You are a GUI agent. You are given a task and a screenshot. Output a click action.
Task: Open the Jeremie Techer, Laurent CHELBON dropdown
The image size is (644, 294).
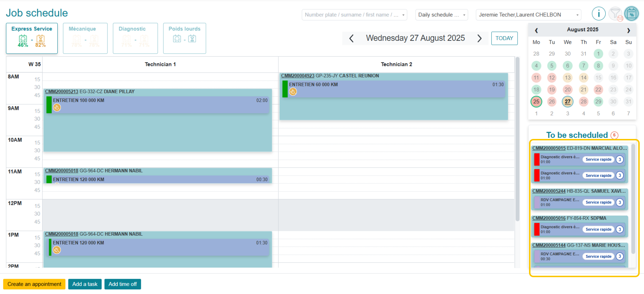[528, 15]
